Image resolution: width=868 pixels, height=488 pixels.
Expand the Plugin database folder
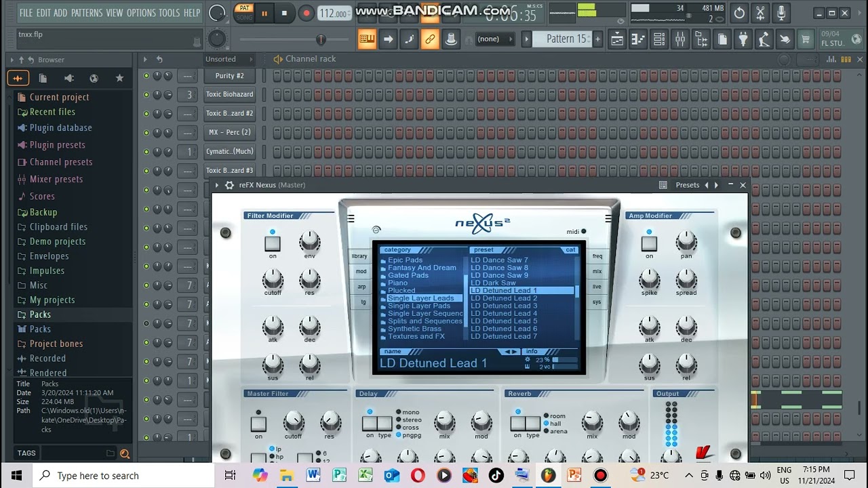(x=60, y=127)
